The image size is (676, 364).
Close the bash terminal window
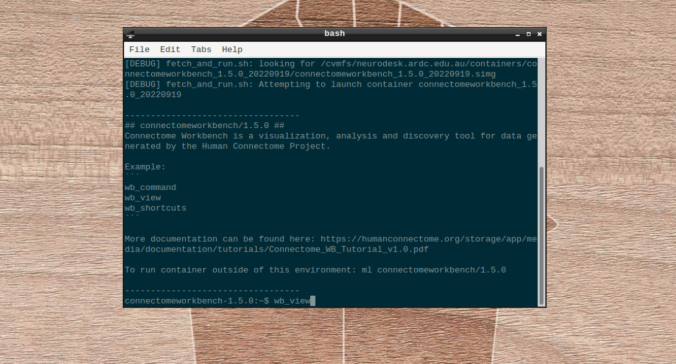(x=539, y=34)
